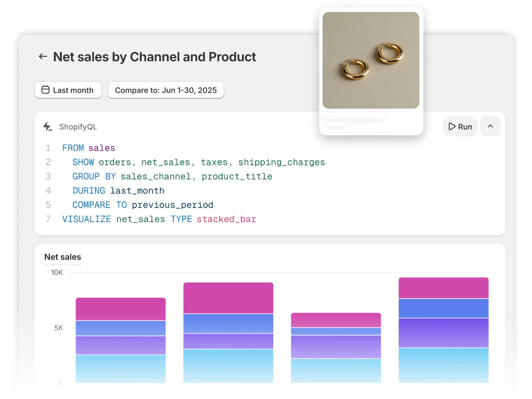532x399 pixels.
Task: Select the stacked_bar keyword in the query
Action: click(x=226, y=219)
